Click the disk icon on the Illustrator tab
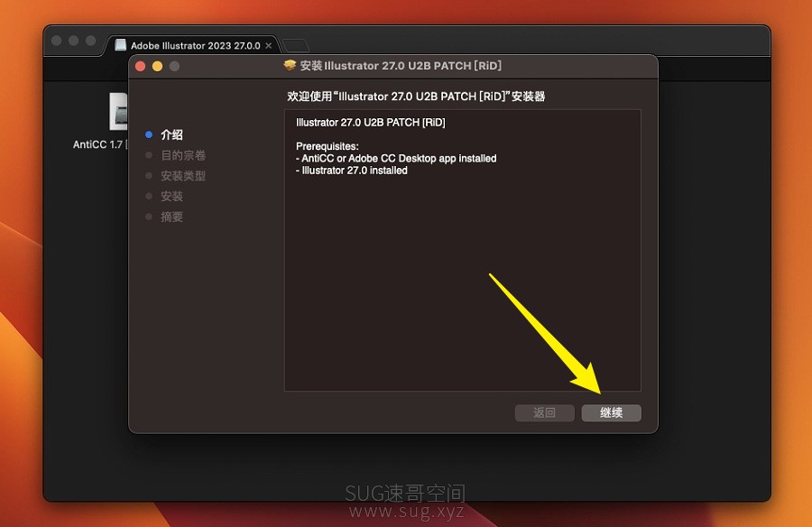Image resolution: width=812 pixels, height=527 pixels. (120, 45)
